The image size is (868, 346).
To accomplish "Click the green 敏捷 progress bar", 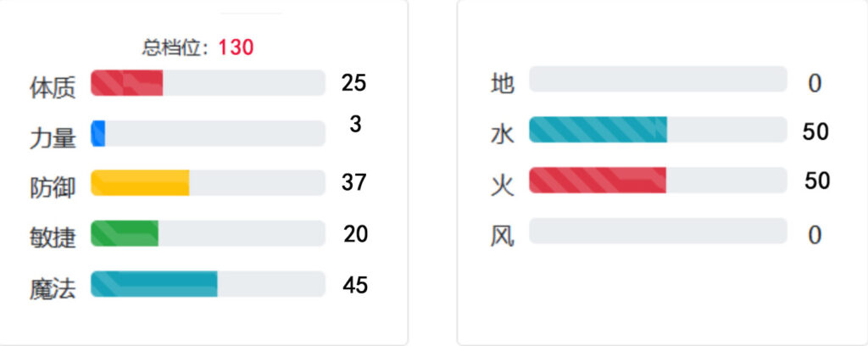I will (208, 233).
